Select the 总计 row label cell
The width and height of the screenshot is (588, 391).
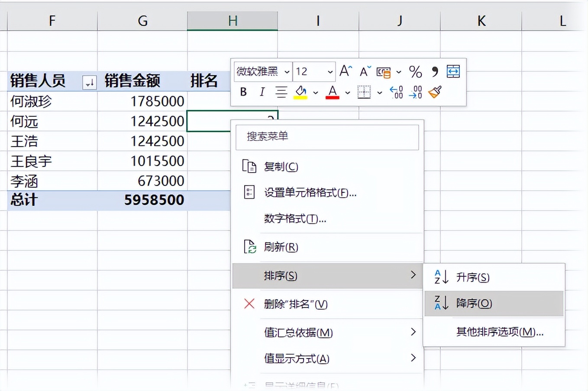[52, 200]
